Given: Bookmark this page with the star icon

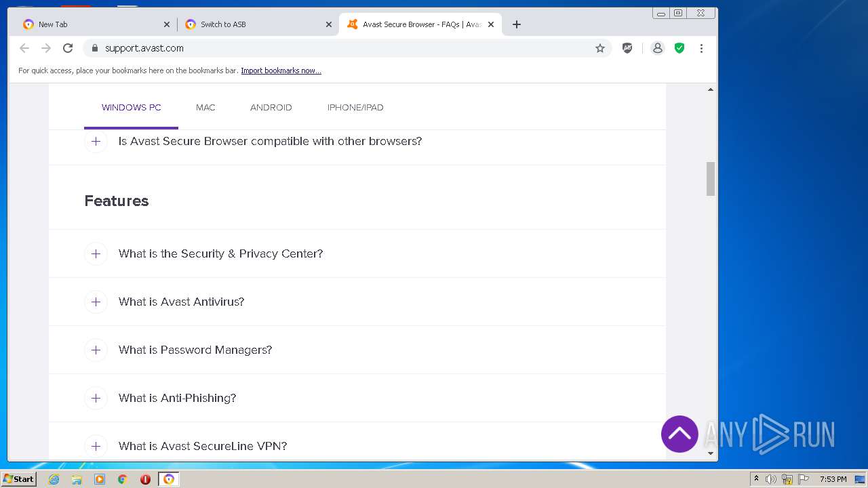Looking at the screenshot, I should 600,48.
